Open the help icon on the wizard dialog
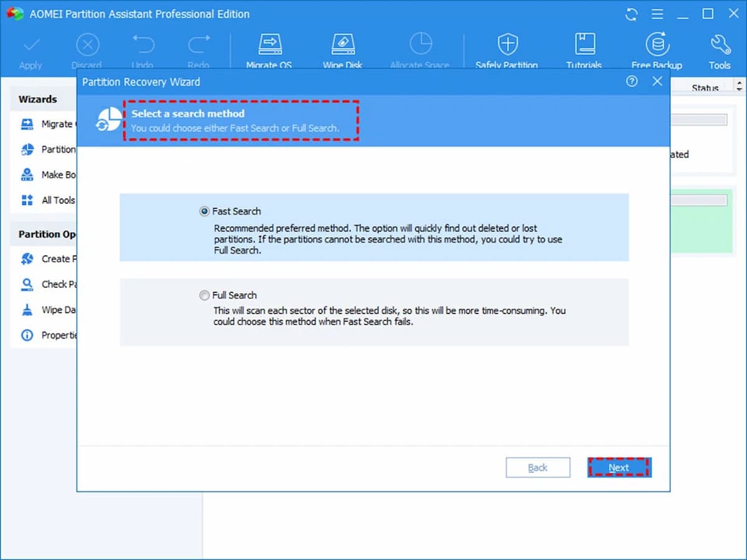 (632, 81)
